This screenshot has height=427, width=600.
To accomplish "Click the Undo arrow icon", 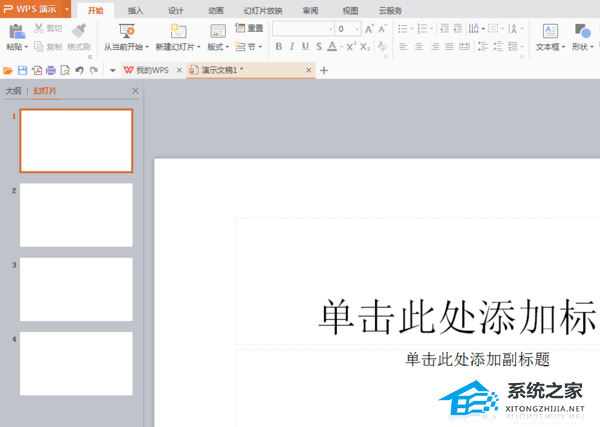I will [x=79, y=70].
